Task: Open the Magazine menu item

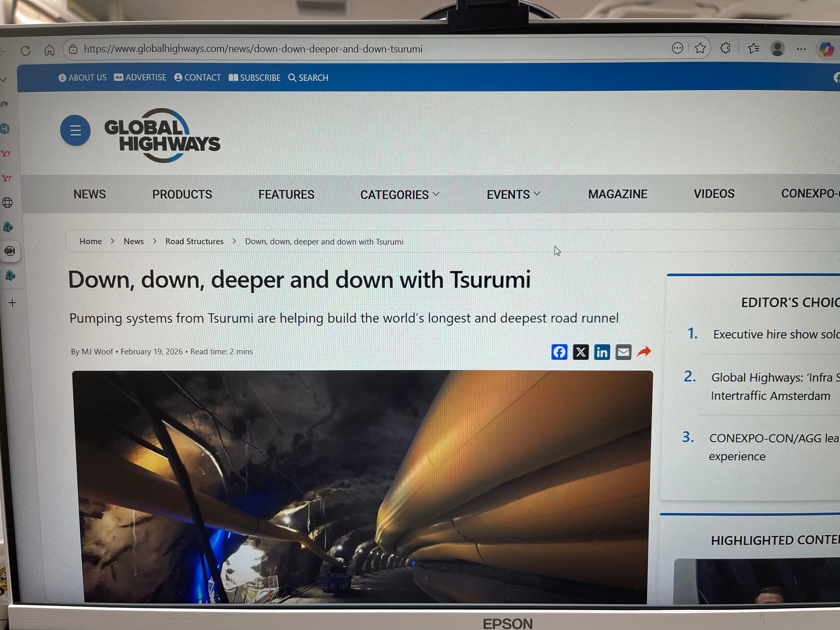Action: (x=617, y=194)
